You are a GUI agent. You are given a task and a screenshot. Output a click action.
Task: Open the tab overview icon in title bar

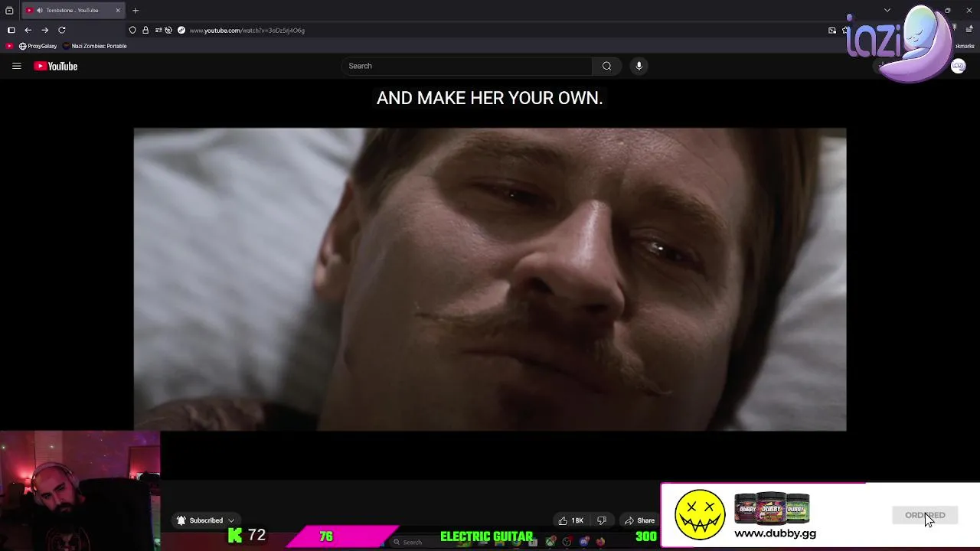pos(9,10)
